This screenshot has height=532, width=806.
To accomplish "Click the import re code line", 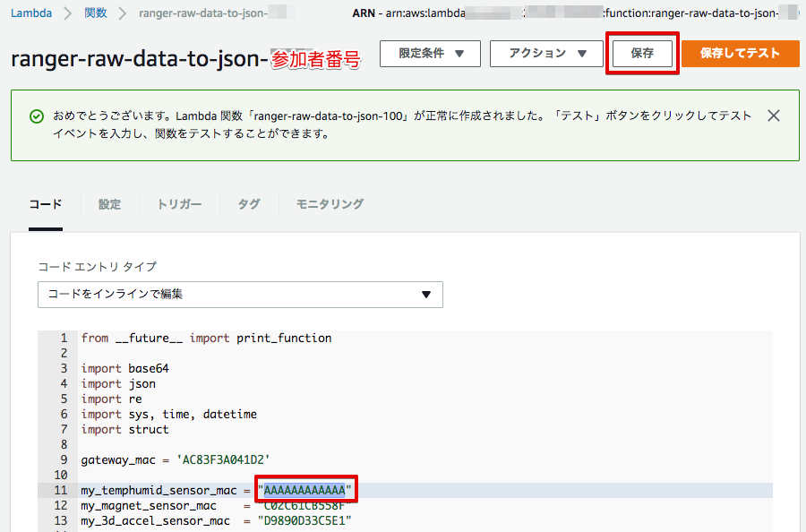I will point(112,399).
